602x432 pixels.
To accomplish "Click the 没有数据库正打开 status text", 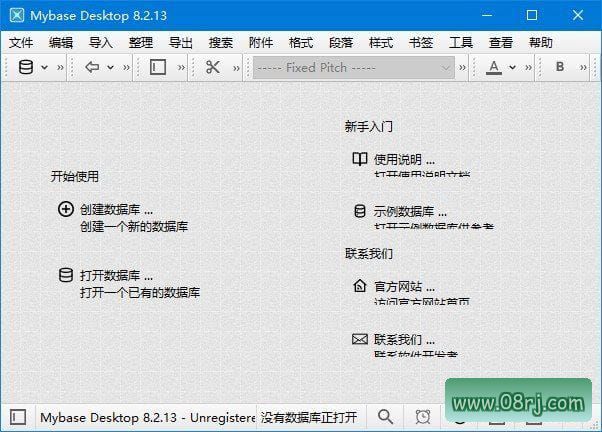I will click(309, 417).
